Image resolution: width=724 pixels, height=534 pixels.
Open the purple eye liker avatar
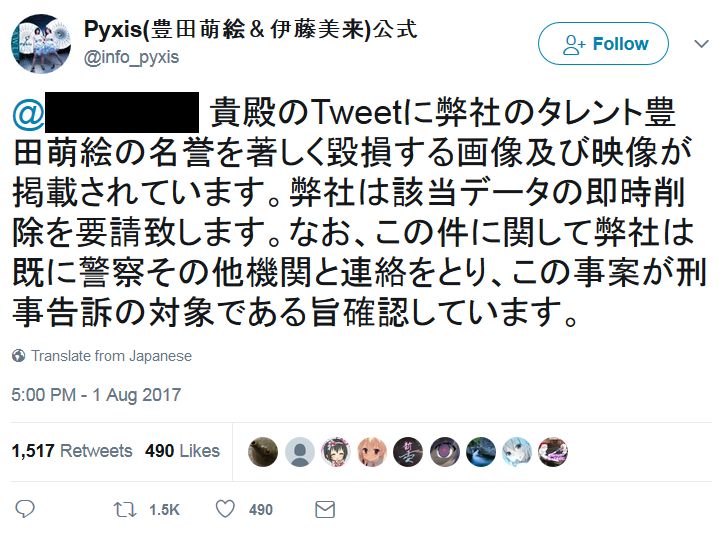tap(445, 451)
